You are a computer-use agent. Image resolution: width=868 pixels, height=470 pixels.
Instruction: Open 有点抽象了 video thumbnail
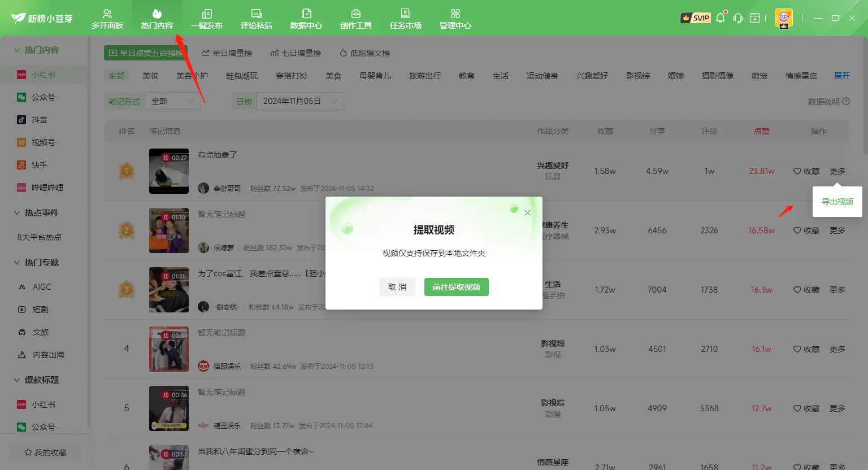[169, 171]
